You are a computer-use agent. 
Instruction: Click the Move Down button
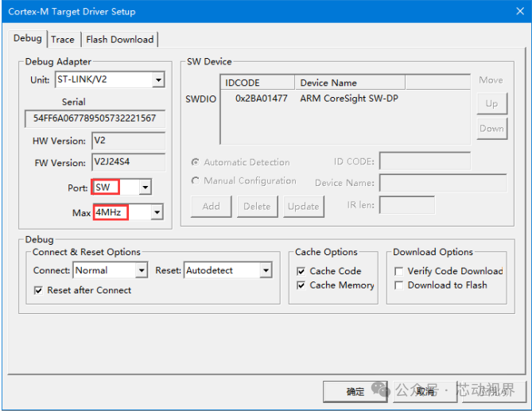coord(492,129)
